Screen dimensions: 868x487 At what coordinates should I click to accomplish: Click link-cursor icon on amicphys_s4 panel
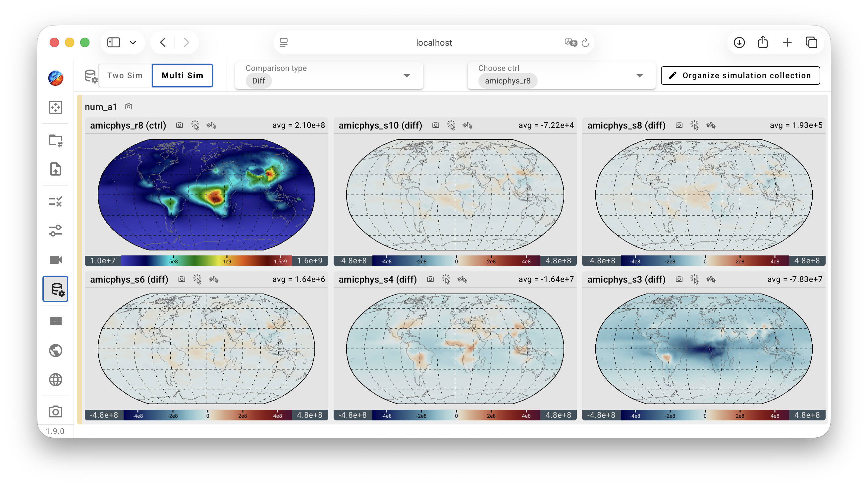pos(462,279)
